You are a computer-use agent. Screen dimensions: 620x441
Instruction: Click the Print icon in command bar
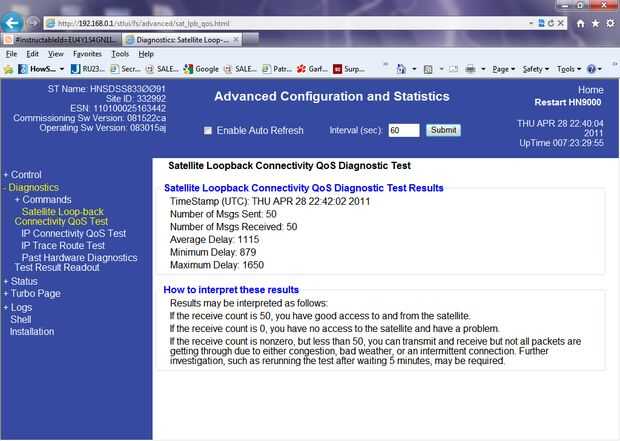pos(470,70)
